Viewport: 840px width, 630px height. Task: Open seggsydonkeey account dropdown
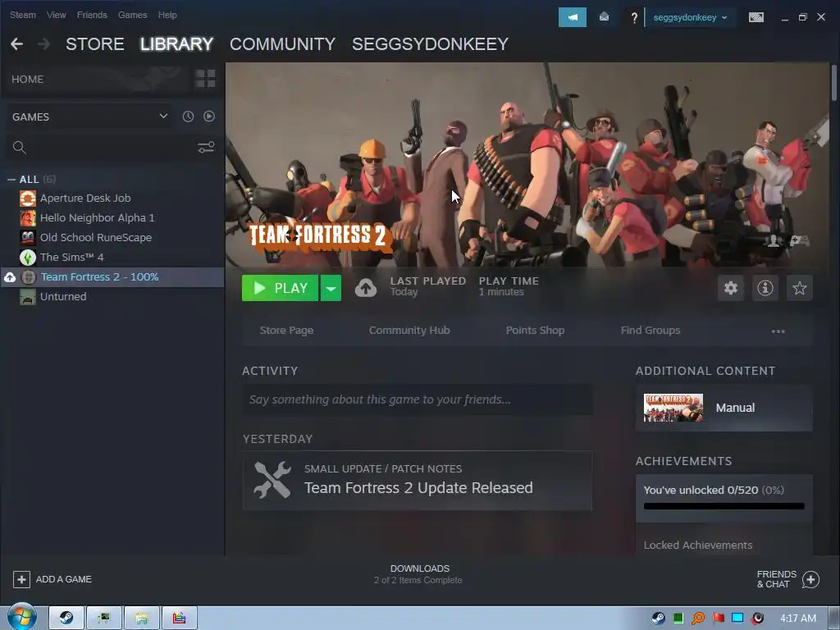tap(690, 18)
